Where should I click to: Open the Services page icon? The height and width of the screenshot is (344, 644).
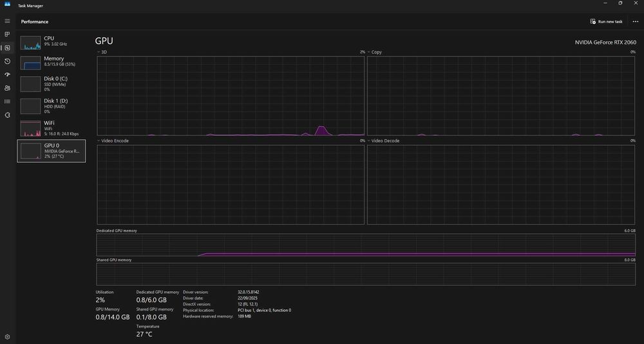pos(7,115)
